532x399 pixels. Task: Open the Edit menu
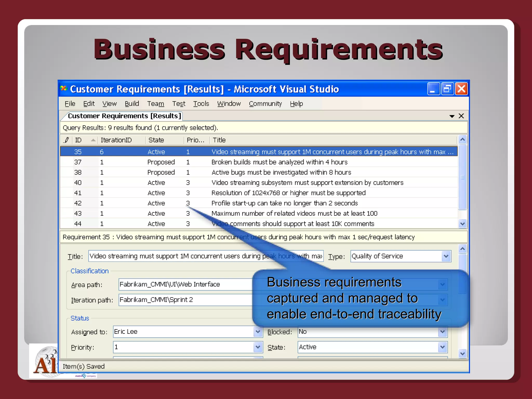tap(89, 104)
